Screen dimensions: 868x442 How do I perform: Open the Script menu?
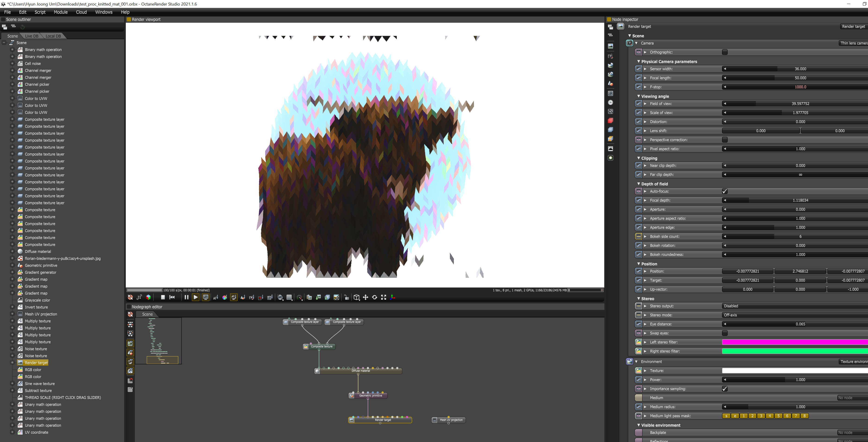click(x=40, y=12)
